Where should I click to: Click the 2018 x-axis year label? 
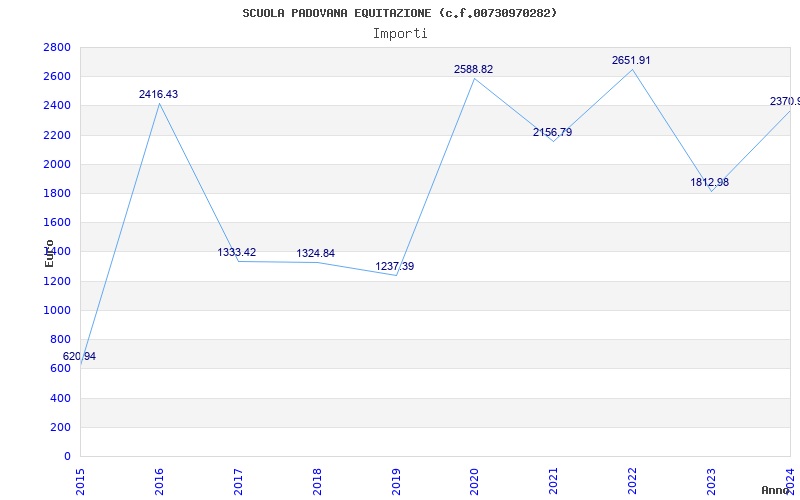(x=316, y=482)
